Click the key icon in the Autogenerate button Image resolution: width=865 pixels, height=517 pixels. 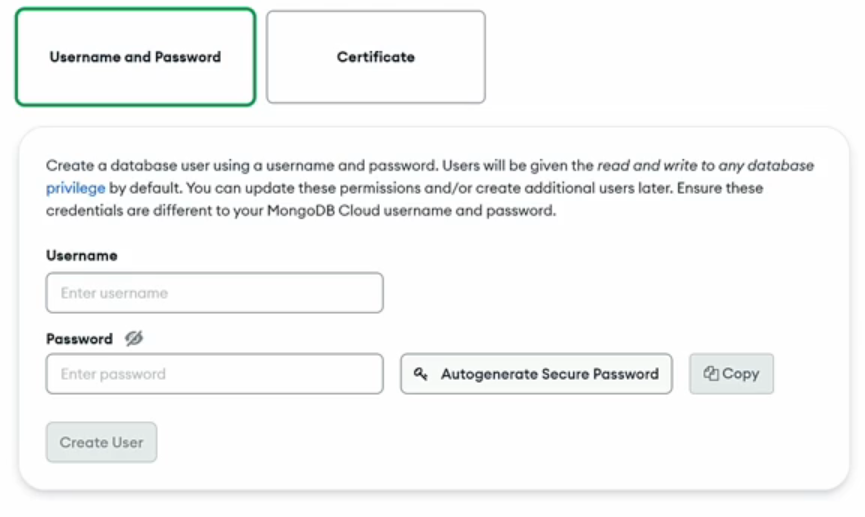tap(420, 374)
